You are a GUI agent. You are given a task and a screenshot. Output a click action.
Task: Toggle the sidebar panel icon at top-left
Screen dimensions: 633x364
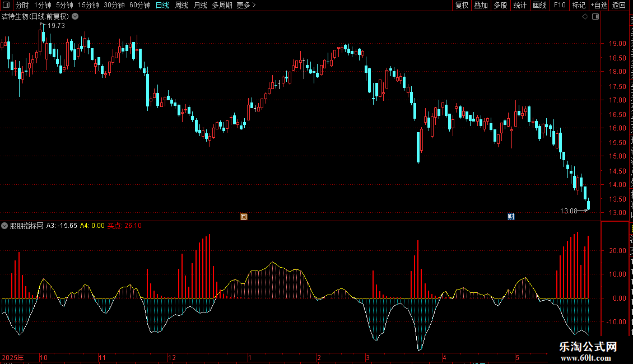tap(6, 5)
